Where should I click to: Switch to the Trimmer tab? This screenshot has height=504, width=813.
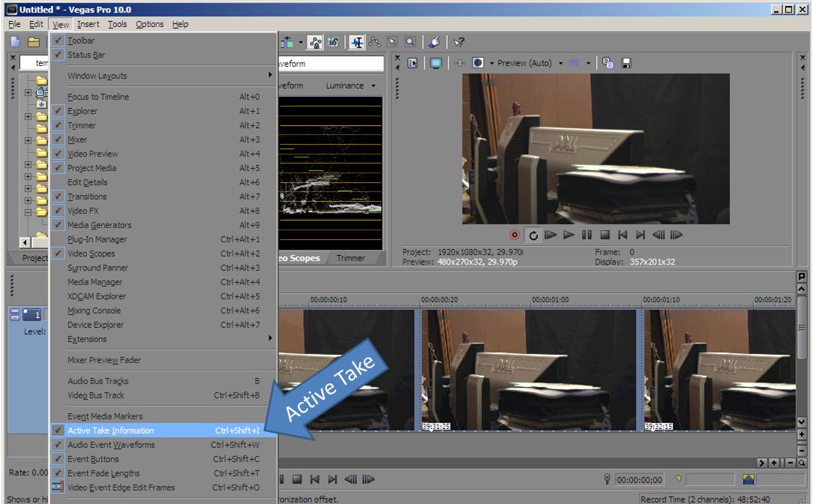point(350,258)
